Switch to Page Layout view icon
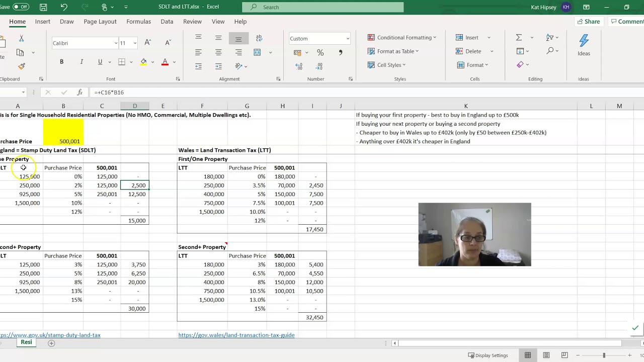The image size is (644, 362). 546,355
